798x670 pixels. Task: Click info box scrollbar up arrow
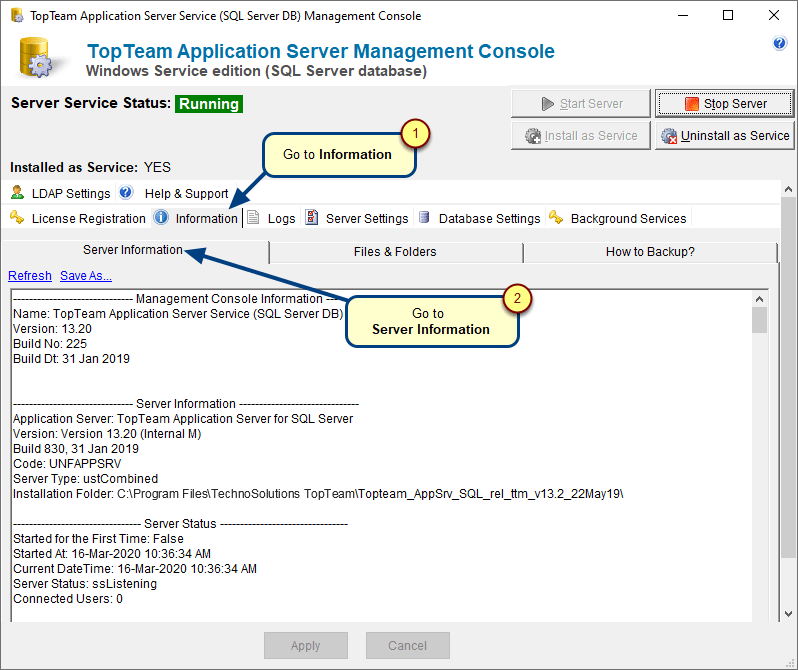coord(759,299)
